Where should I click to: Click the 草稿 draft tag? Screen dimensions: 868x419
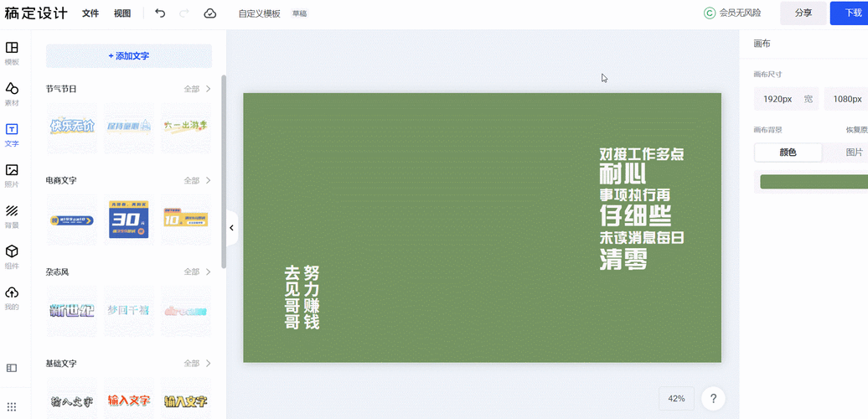pyautogui.click(x=299, y=14)
